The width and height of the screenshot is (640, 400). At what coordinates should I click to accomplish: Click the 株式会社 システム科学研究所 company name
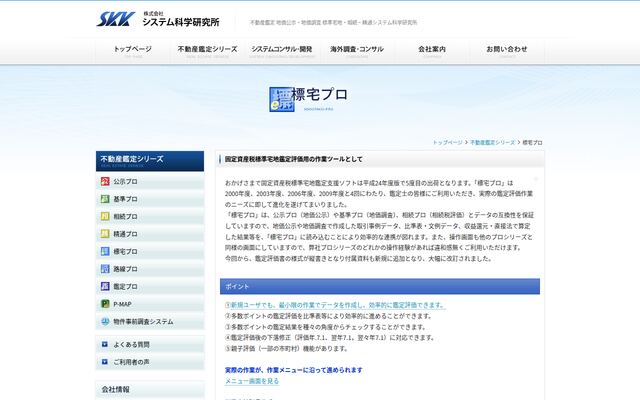(x=181, y=20)
